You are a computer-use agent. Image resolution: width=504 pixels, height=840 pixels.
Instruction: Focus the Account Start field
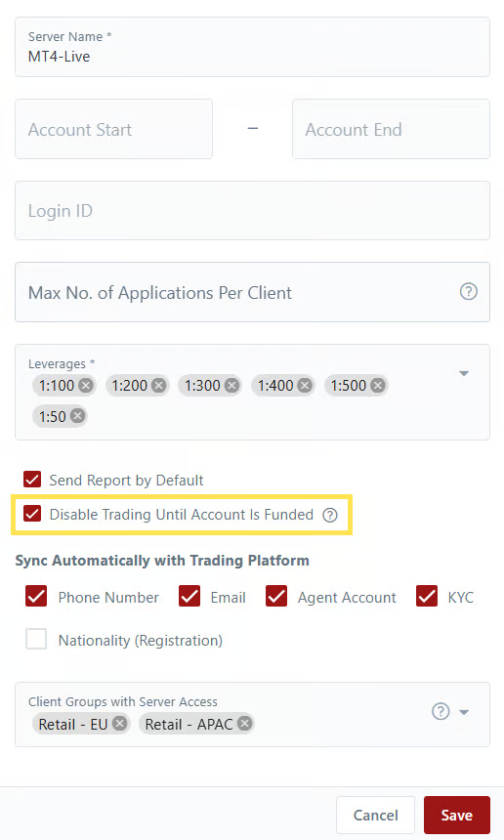(x=113, y=129)
